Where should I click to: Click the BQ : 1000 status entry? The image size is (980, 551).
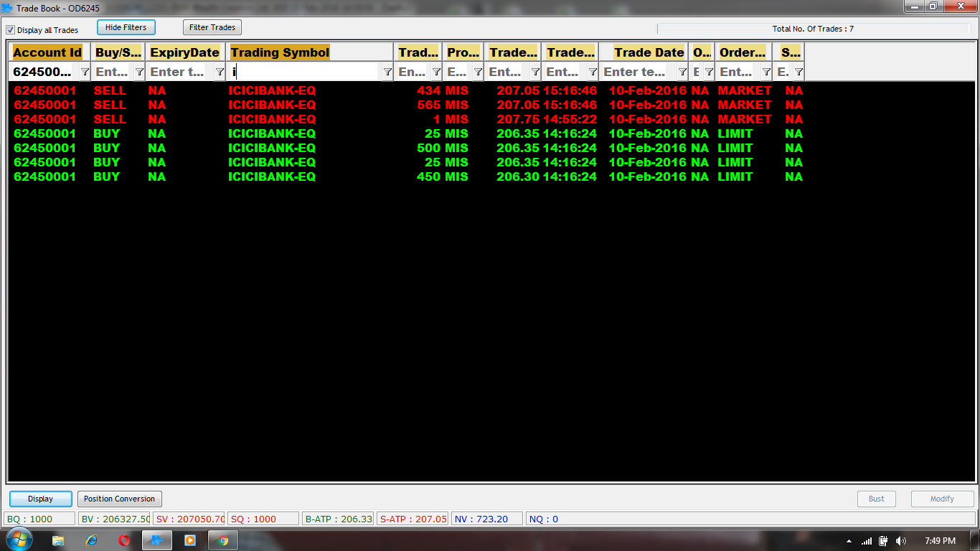(x=39, y=519)
